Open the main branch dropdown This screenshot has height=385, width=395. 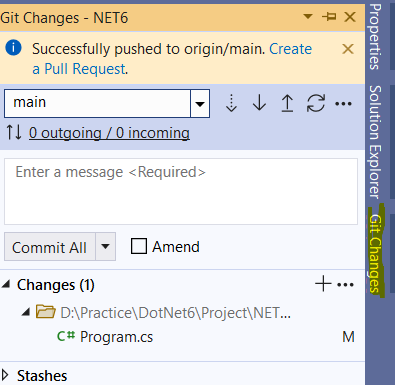(200, 103)
